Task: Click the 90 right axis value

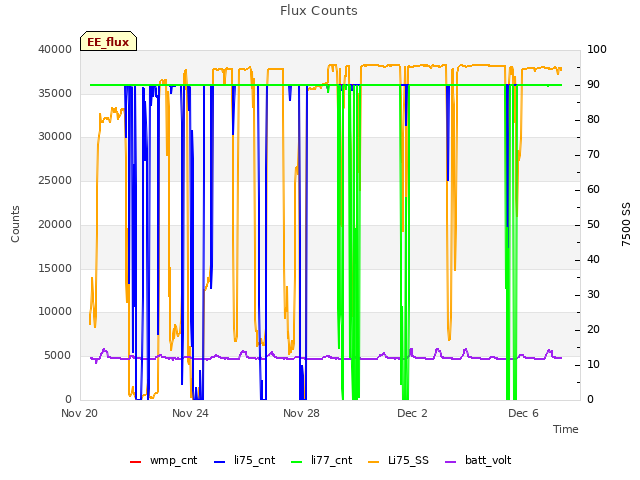Action: coord(593,84)
